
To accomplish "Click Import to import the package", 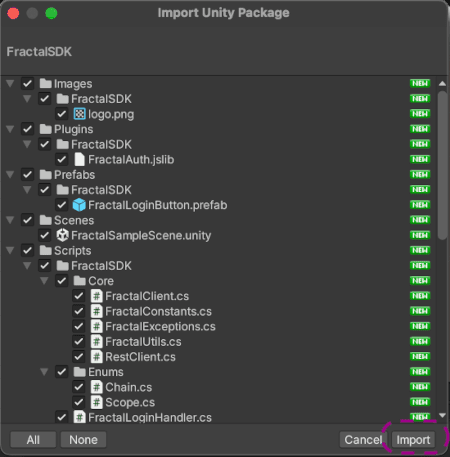I will 413,440.
